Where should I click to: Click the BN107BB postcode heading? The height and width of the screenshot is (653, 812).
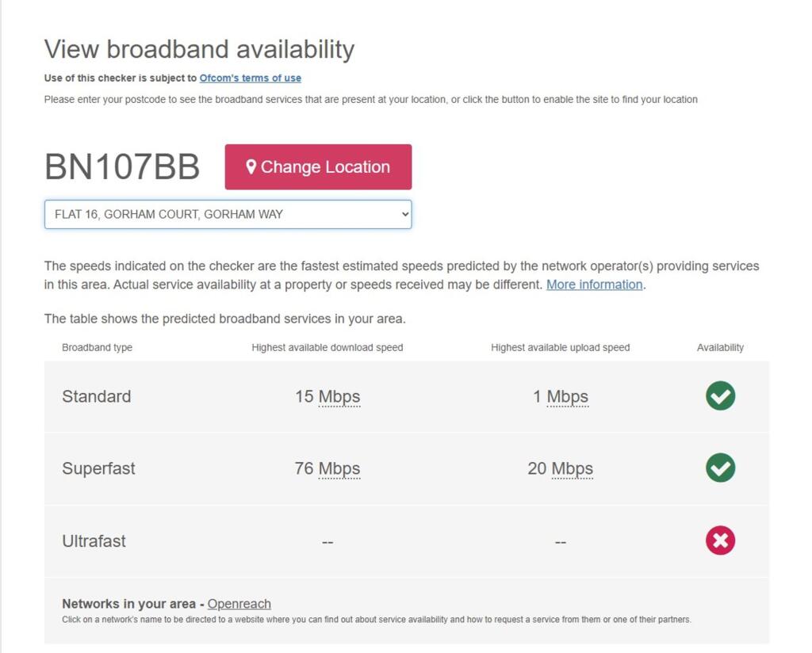[x=122, y=167]
